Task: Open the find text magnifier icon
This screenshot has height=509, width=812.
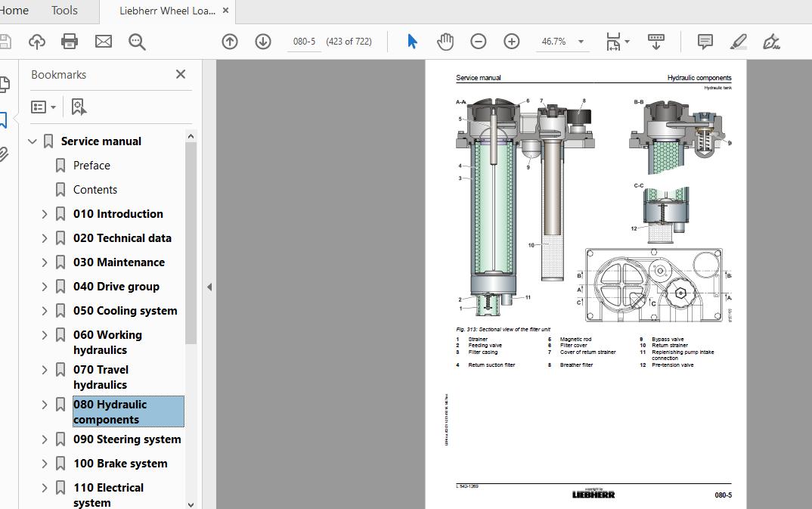Action: click(x=138, y=42)
